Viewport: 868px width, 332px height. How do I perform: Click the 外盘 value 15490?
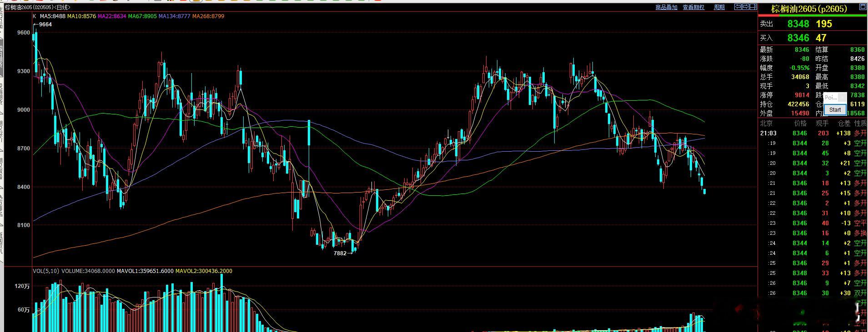800,113
